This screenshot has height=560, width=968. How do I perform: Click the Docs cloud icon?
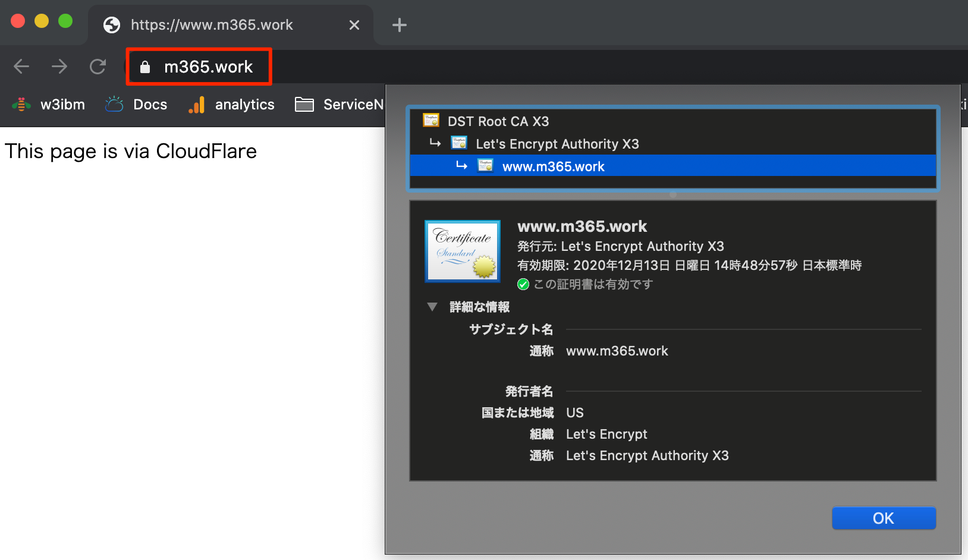pyautogui.click(x=114, y=105)
